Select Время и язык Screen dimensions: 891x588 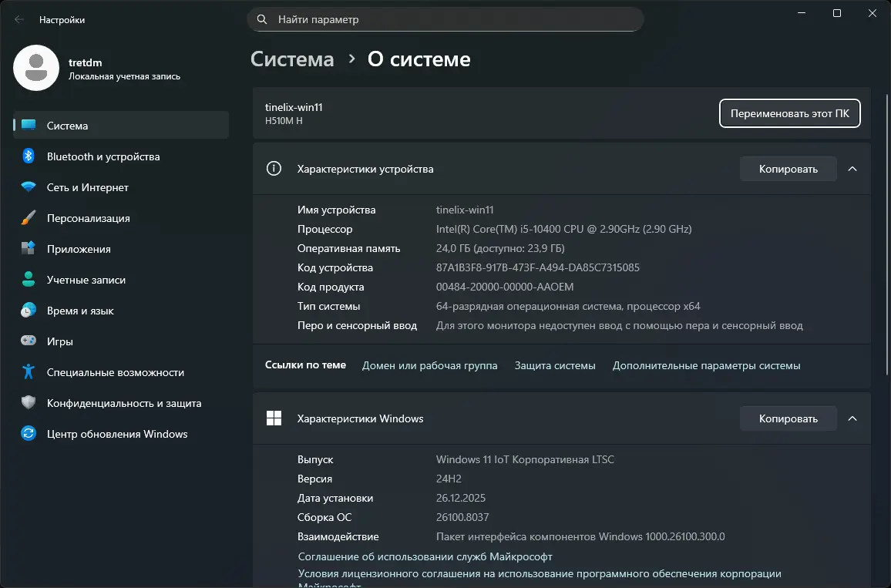121,311
